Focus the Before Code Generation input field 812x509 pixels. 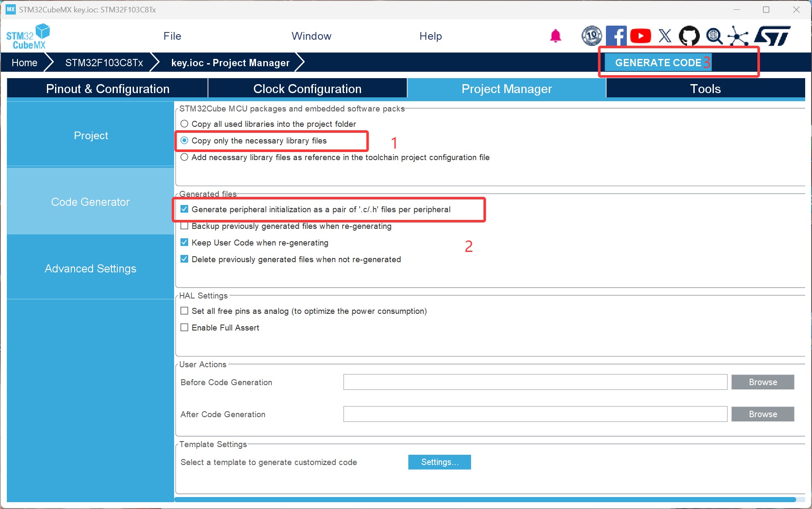tap(535, 382)
